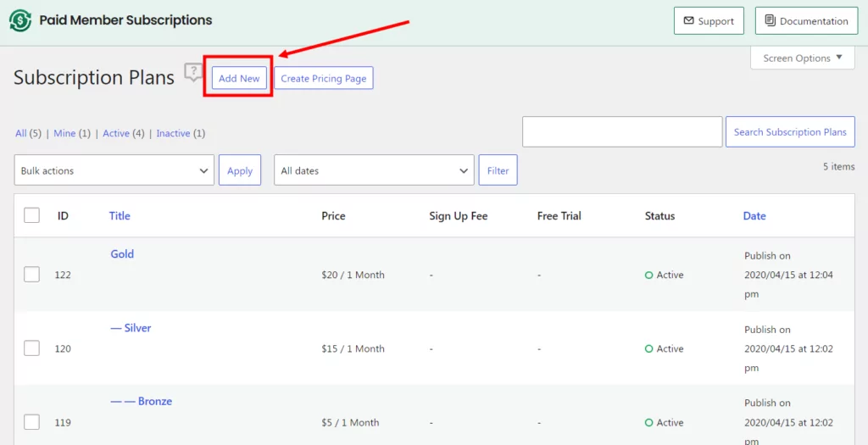Click the ID 122 cell
This screenshot has width=868, height=445.
[63, 275]
